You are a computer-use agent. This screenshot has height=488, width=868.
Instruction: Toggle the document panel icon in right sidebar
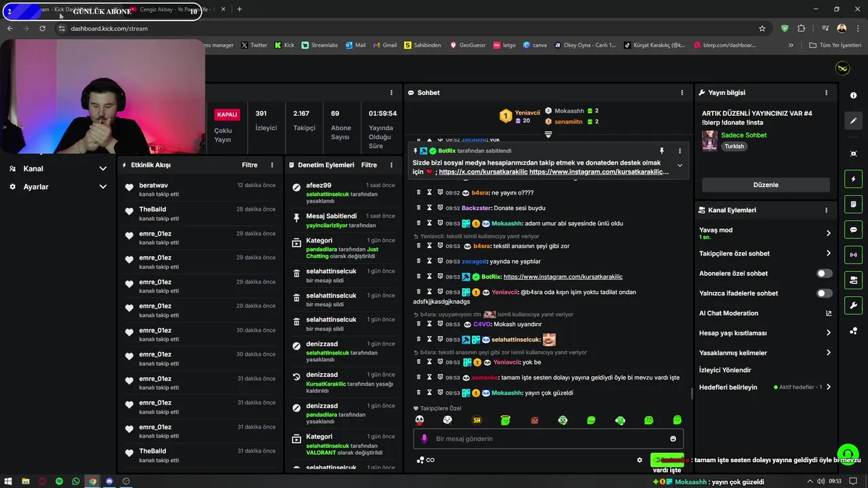click(853, 204)
